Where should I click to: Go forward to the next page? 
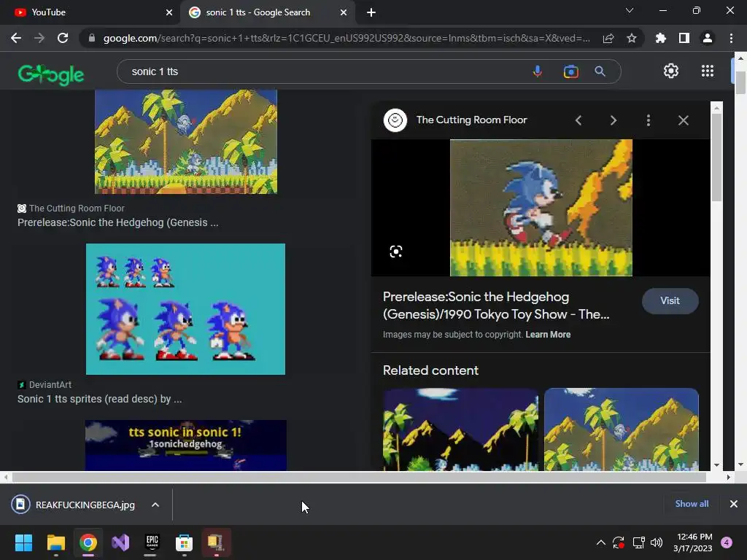(x=39, y=38)
